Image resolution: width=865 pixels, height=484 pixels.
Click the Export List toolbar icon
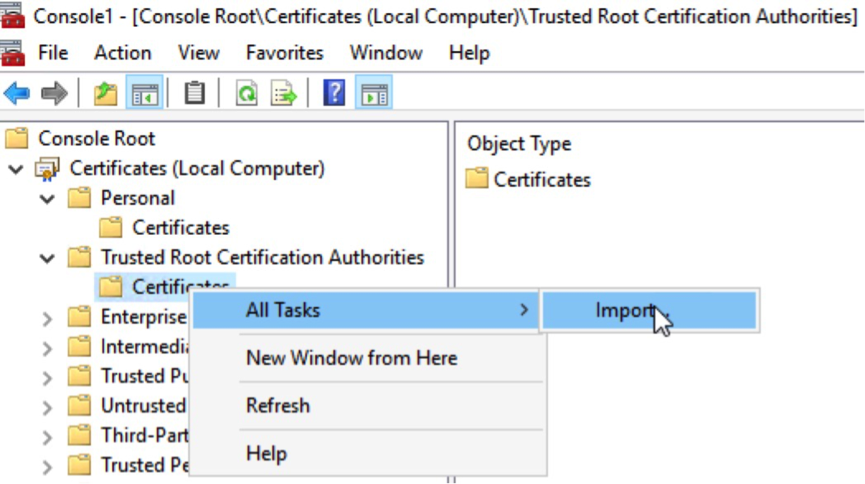284,94
